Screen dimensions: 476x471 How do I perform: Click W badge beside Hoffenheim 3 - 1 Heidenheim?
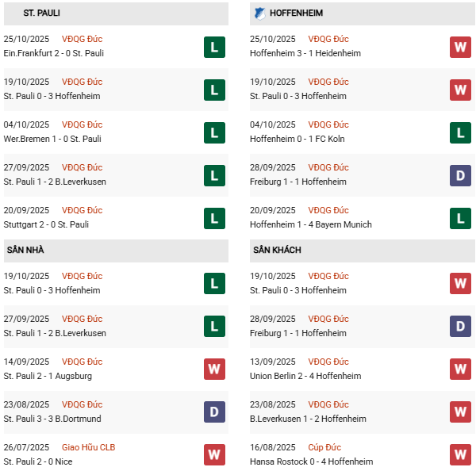[x=460, y=47]
